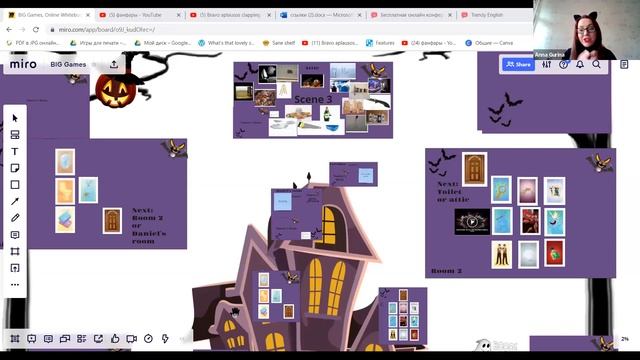The width and height of the screenshot is (640, 360).
Task: Select the Frame tool
Action: click(x=15, y=251)
